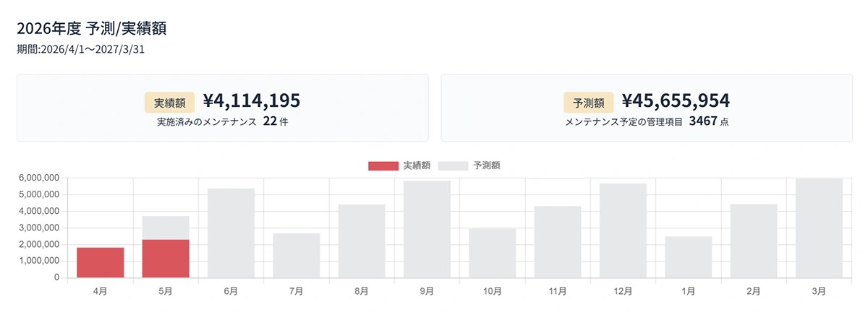Select gray forecast portion of 5月 bar
This screenshot has height=315, width=868.
point(166,228)
